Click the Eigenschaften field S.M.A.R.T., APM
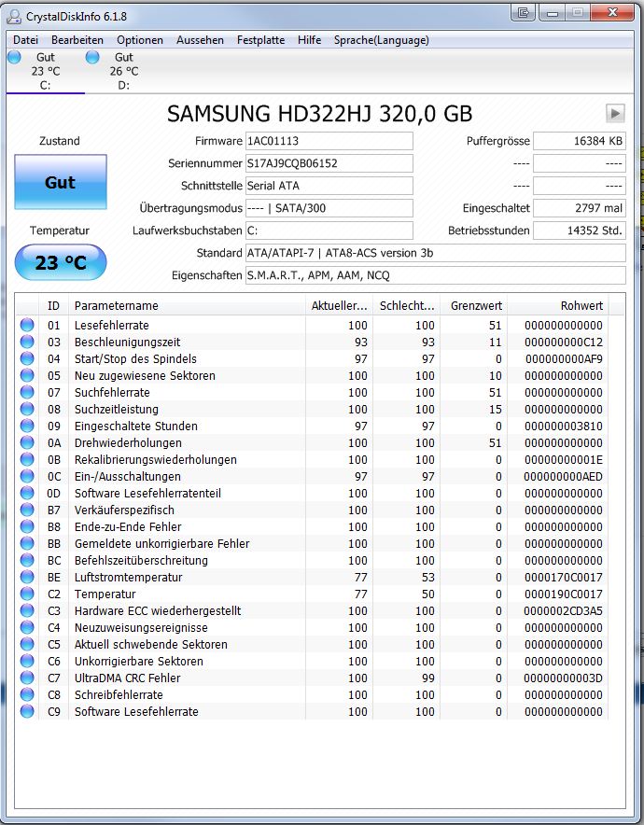This screenshot has width=644, height=825. 436,275
